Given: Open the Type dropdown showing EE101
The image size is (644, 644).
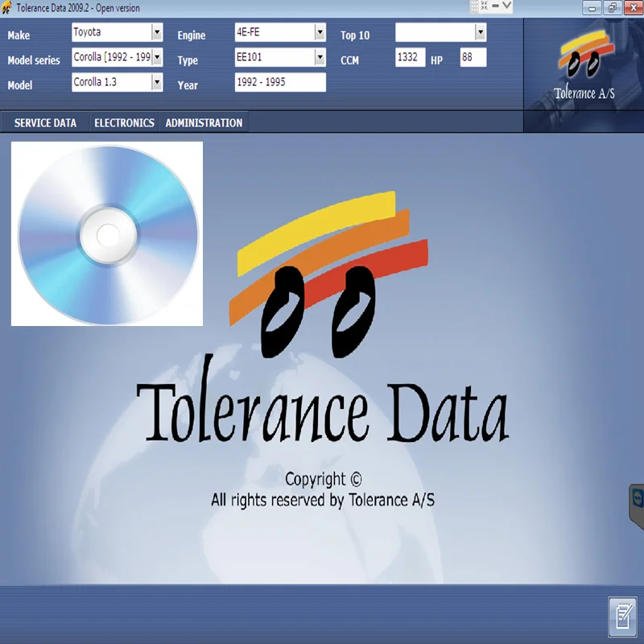Looking at the screenshot, I should pos(280,57).
